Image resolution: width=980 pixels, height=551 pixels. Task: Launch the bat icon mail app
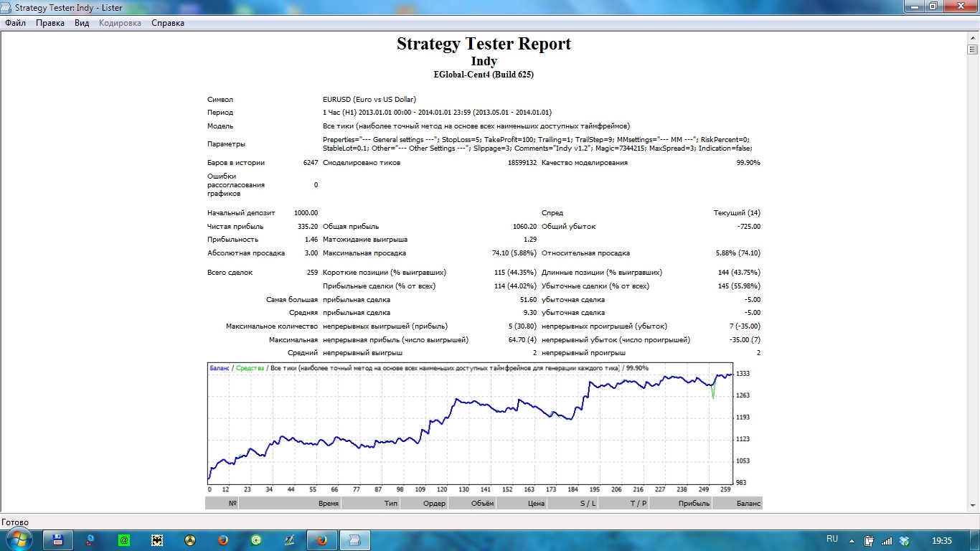[157, 540]
